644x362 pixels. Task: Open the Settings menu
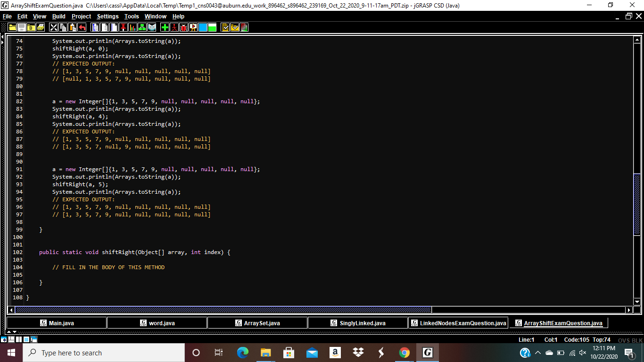click(x=107, y=16)
